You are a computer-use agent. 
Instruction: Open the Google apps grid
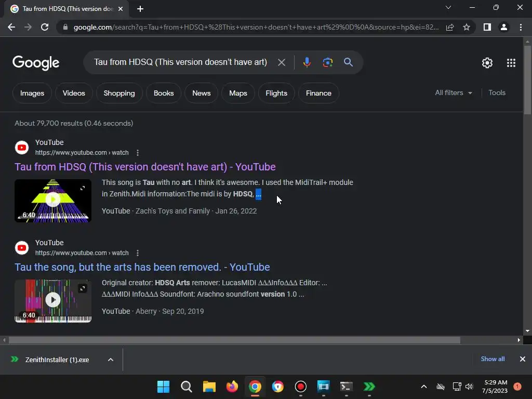[511, 63]
